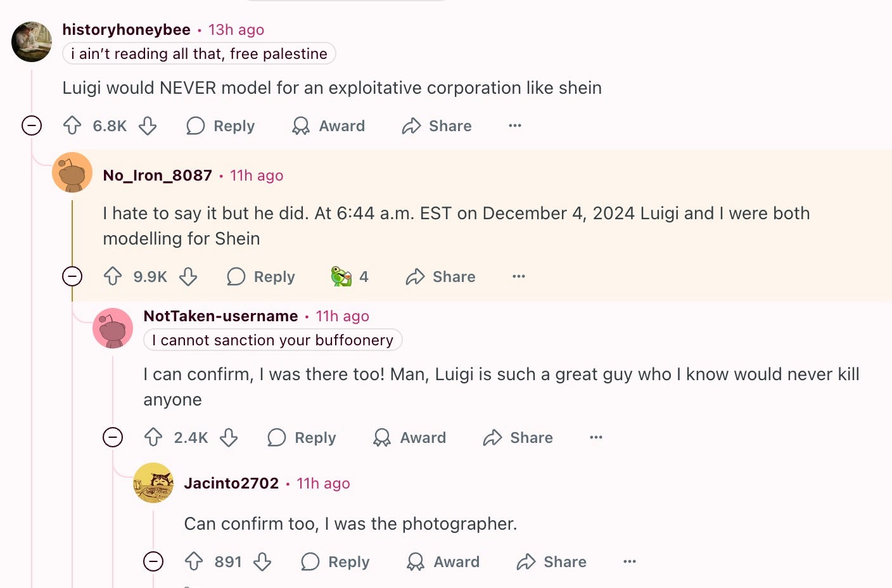Downvote historyhoneybee's comment

[148, 125]
